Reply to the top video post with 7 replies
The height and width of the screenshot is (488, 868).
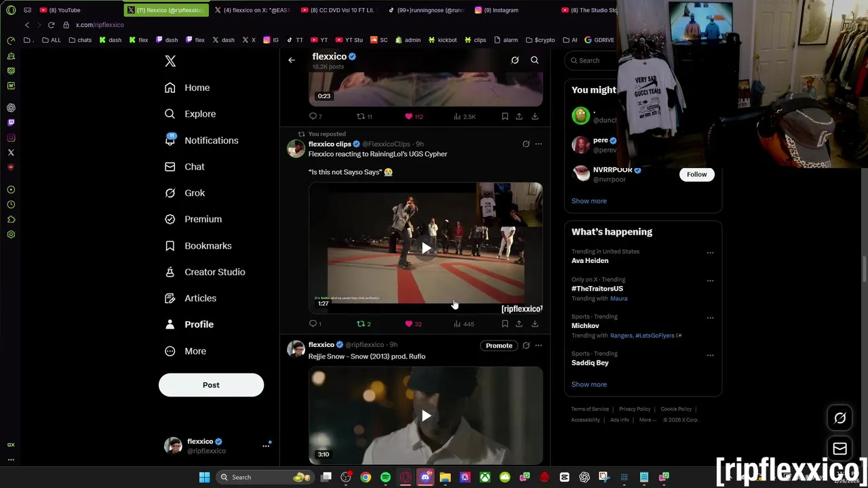(315, 117)
